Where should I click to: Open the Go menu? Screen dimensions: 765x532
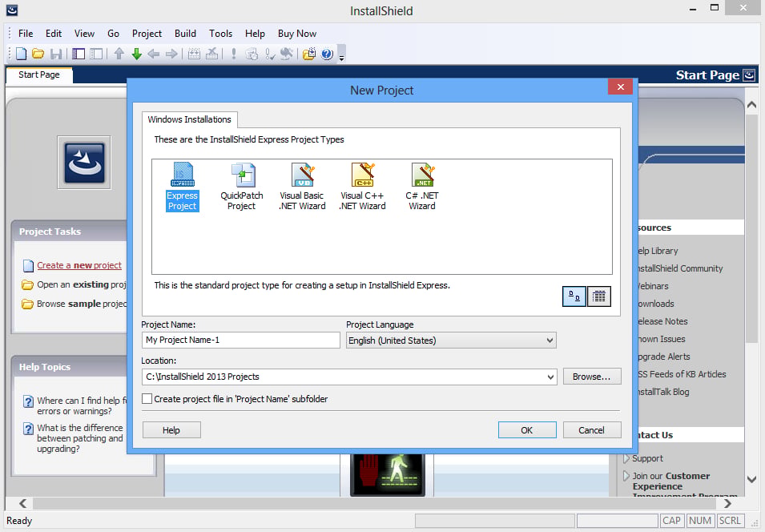pyautogui.click(x=113, y=34)
